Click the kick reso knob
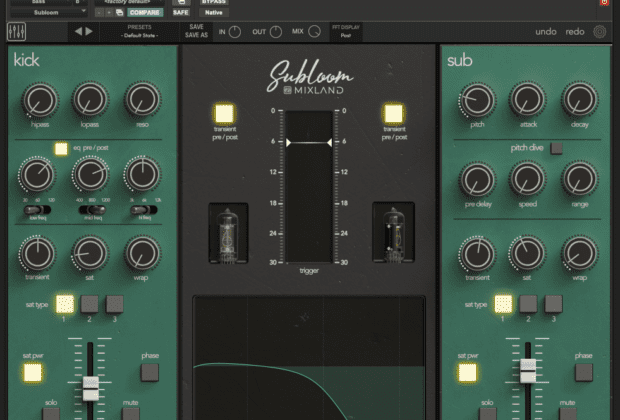The height and width of the screenshot is (420, 620). pos(142,100)
